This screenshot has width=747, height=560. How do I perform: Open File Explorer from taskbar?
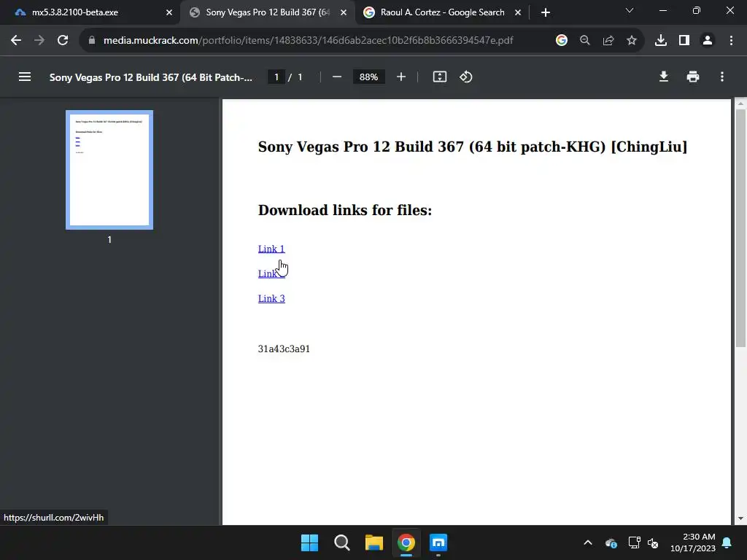(x=374, y=542)
